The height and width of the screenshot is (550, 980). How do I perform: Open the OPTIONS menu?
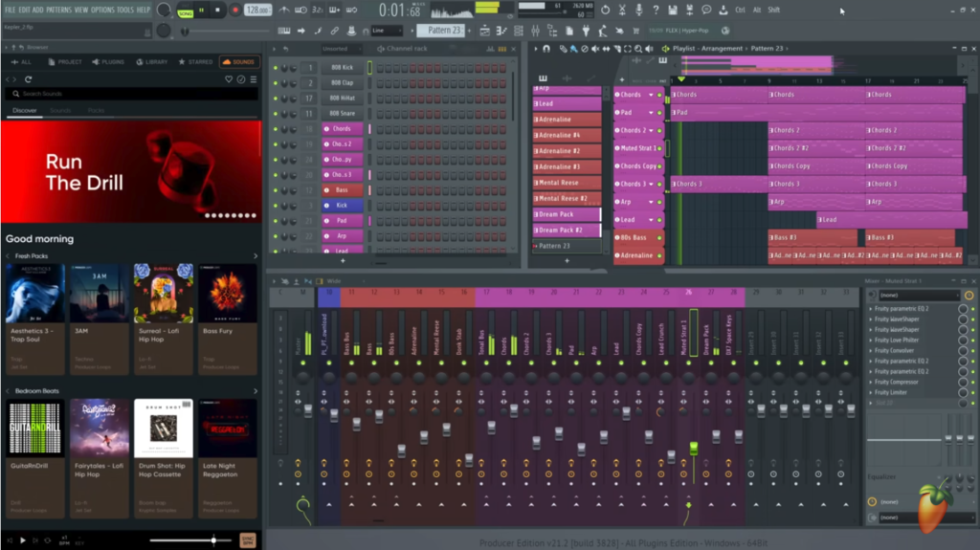click(x=102, y=10)
